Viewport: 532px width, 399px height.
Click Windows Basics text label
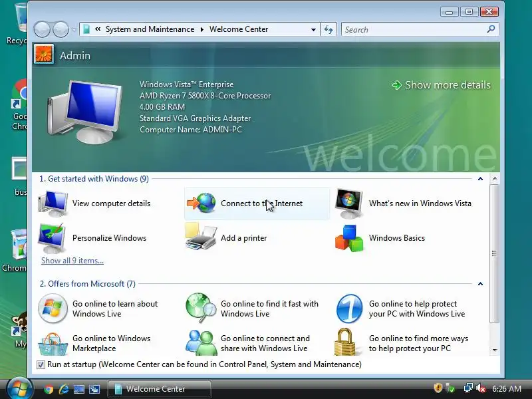tap(396, 238)
